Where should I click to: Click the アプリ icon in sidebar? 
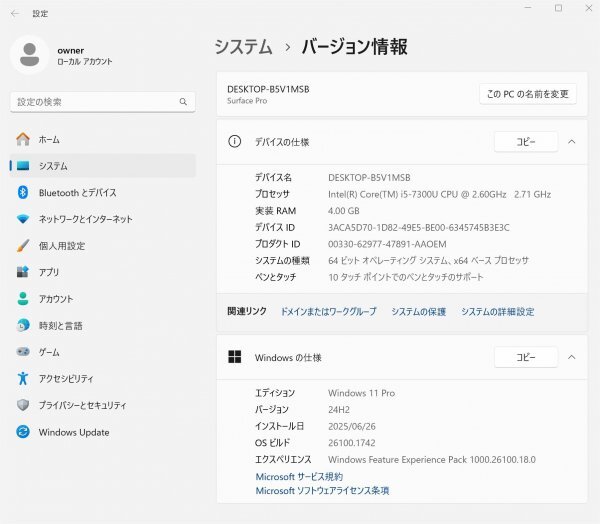[23, 272]
